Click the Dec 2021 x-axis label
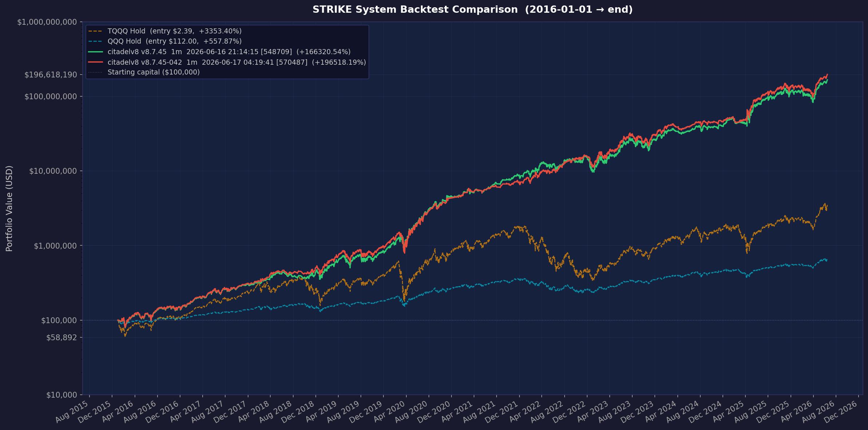This screenshot has height=430, width=868. click(502, 411)
